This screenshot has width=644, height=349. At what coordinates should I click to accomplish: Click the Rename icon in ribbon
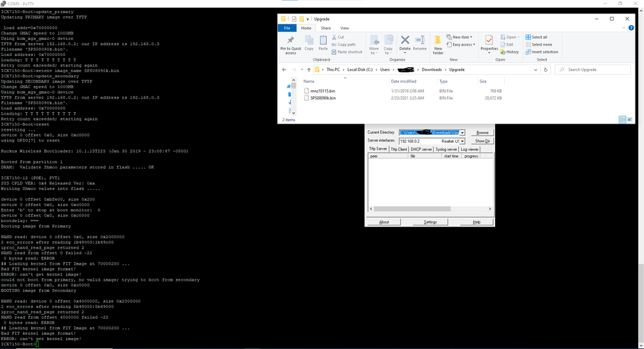click(420, 43)
